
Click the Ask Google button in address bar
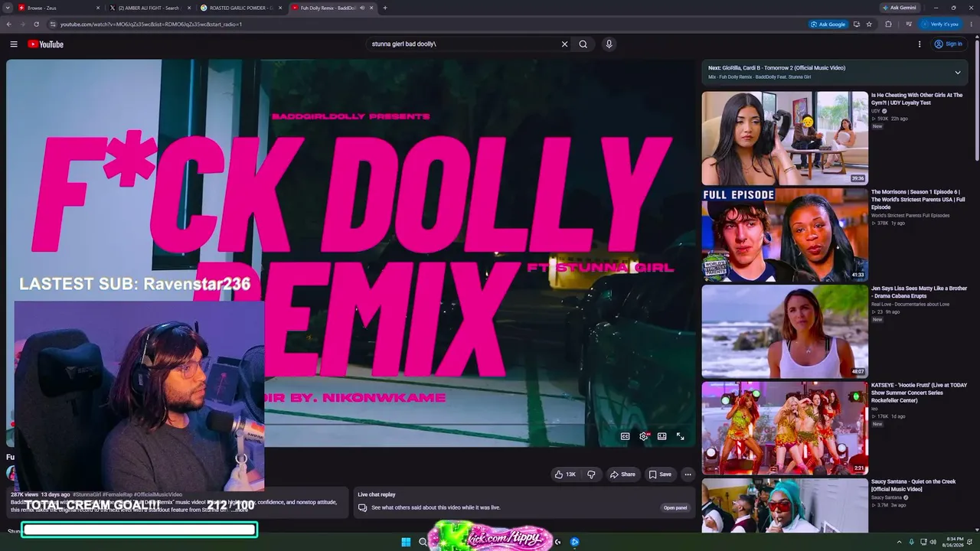(x=828, y=24)
